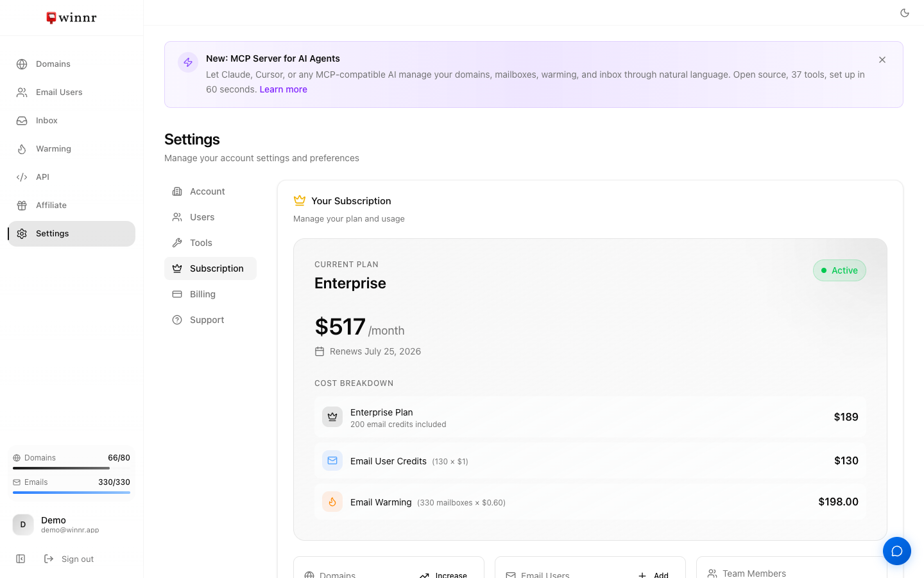Dismiss the MCP Server announcement banner
The width and height of the screenshot is (924, 578).
[x=882, y=60]
